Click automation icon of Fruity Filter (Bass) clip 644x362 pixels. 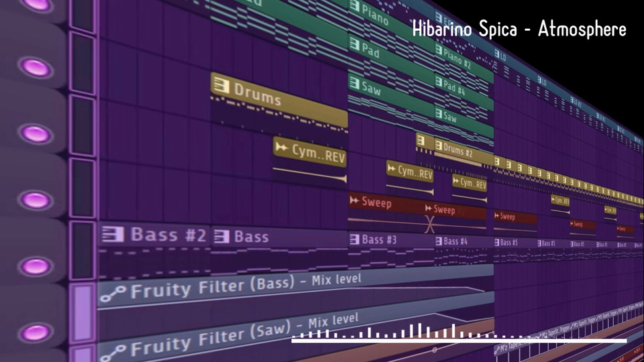pyautogui.click(x=113, y=294)
